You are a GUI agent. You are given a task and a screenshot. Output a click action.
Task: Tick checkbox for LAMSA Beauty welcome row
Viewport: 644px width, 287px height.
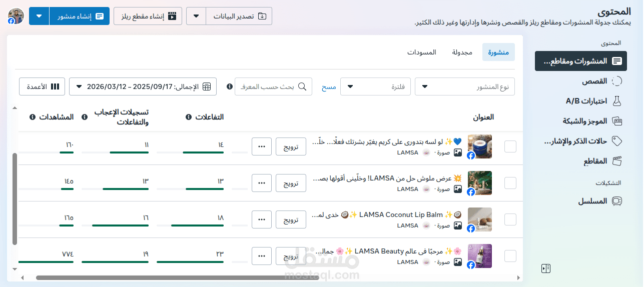pyautogui.click(x=510, y=256)
